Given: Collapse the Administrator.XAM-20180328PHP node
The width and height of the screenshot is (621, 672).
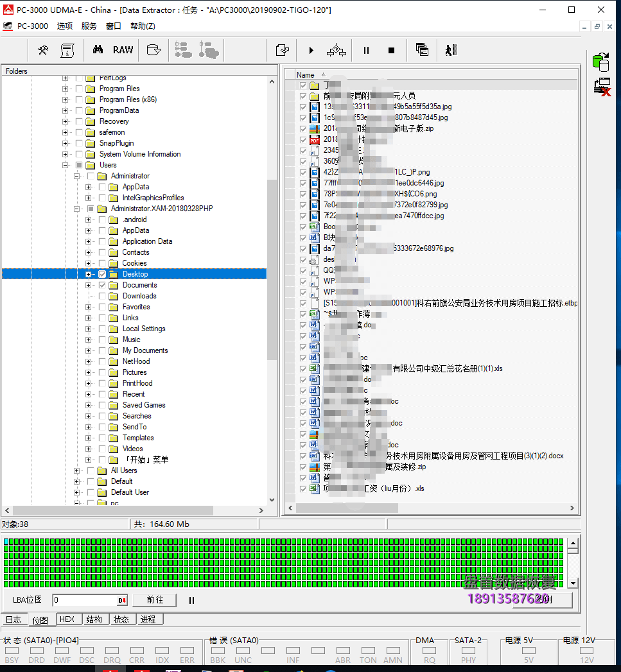Looking at the screenshot, I should pyautogui.click(x=77, y=209).
